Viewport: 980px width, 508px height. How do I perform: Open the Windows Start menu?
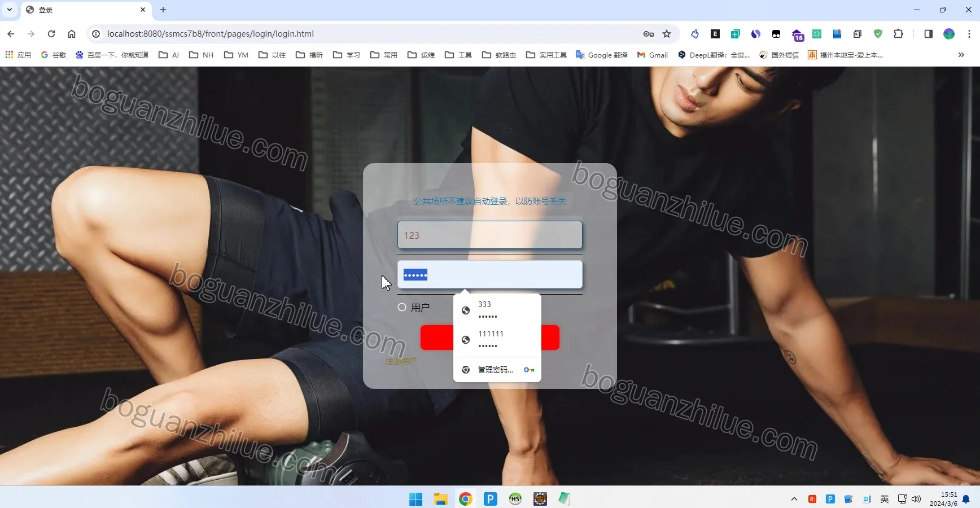click(415, 499)
